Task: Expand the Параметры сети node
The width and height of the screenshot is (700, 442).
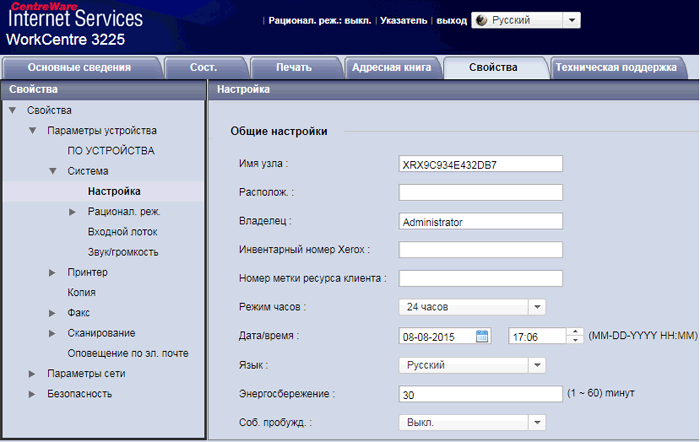Action: 32,374
